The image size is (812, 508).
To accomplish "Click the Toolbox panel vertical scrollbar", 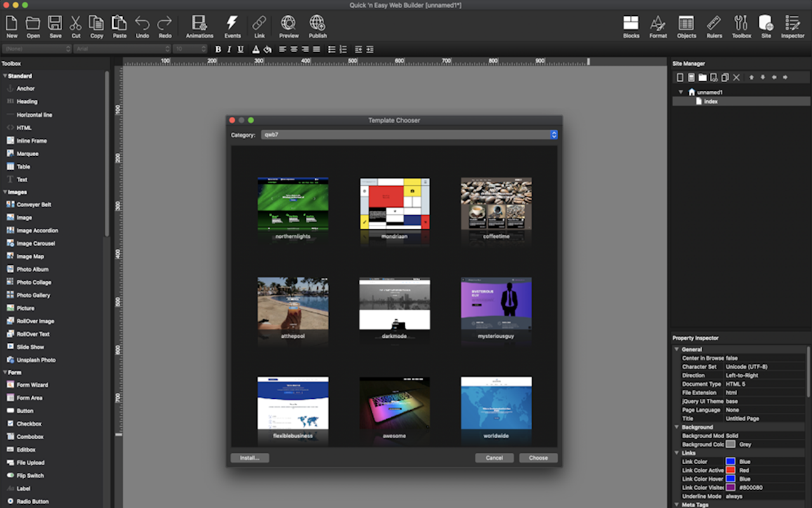I will click(107, 153).
